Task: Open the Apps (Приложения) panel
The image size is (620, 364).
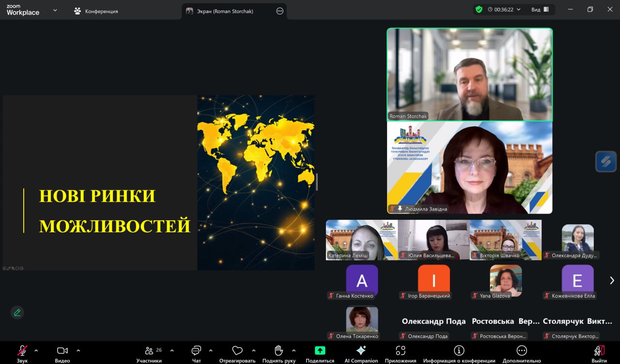Action: [x=400, y=351]
